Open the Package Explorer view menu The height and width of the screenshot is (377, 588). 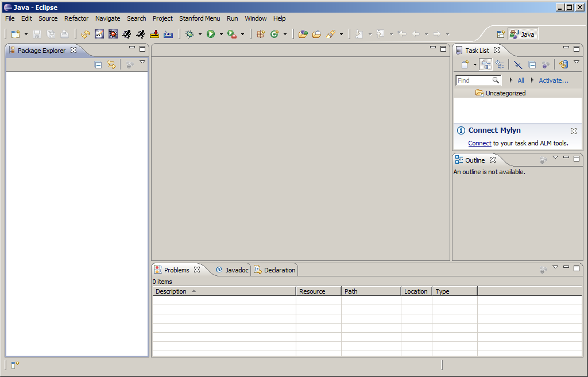[142, 61]
